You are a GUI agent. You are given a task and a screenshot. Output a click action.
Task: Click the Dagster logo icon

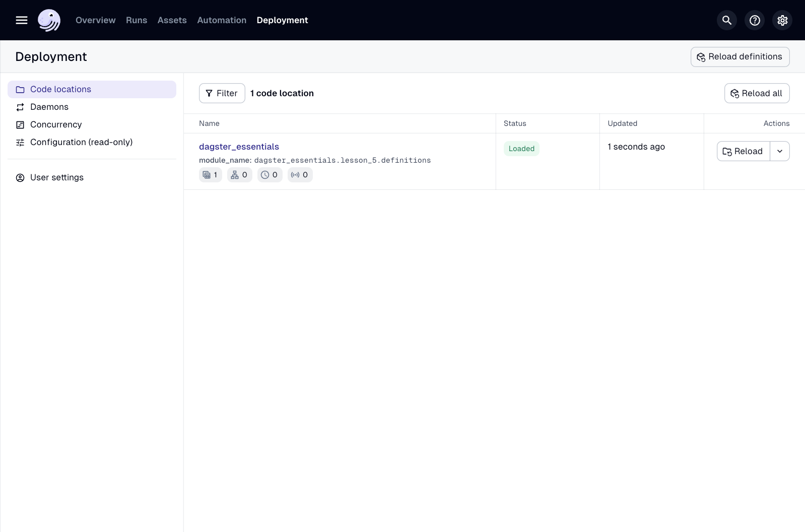pyautogui.click(x=49, y=20)
